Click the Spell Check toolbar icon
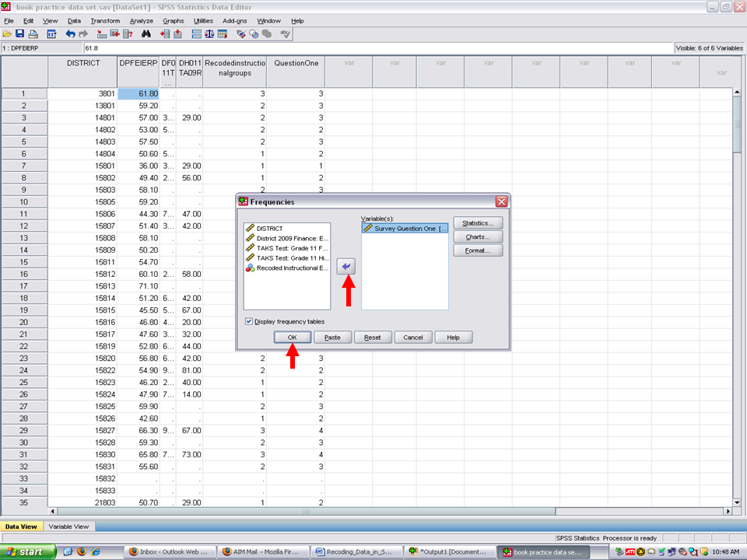 tap(286, 34)
